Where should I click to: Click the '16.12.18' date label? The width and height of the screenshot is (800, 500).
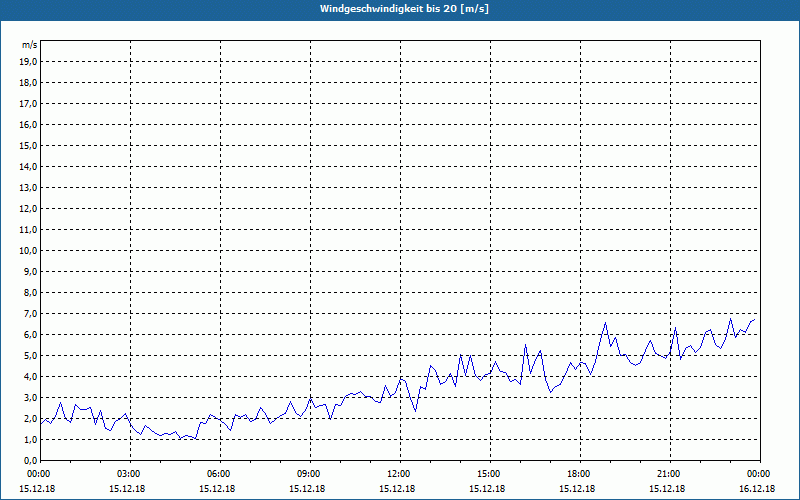tap(757, 489)
